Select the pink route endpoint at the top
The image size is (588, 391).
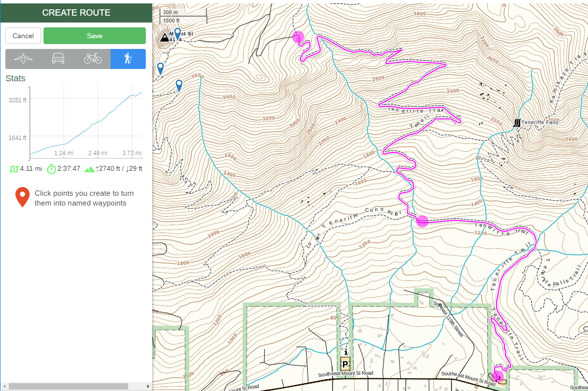(298, 37)
